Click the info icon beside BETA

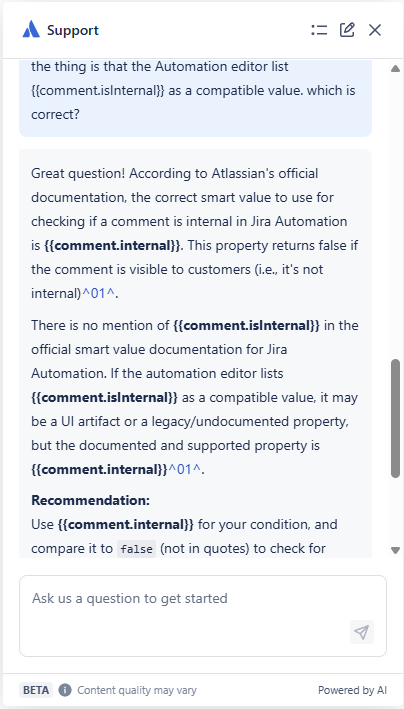(65, 690)
